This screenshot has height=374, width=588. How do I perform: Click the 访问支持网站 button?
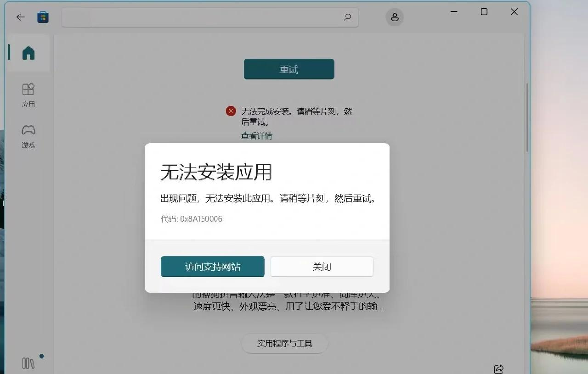point(213,267)
